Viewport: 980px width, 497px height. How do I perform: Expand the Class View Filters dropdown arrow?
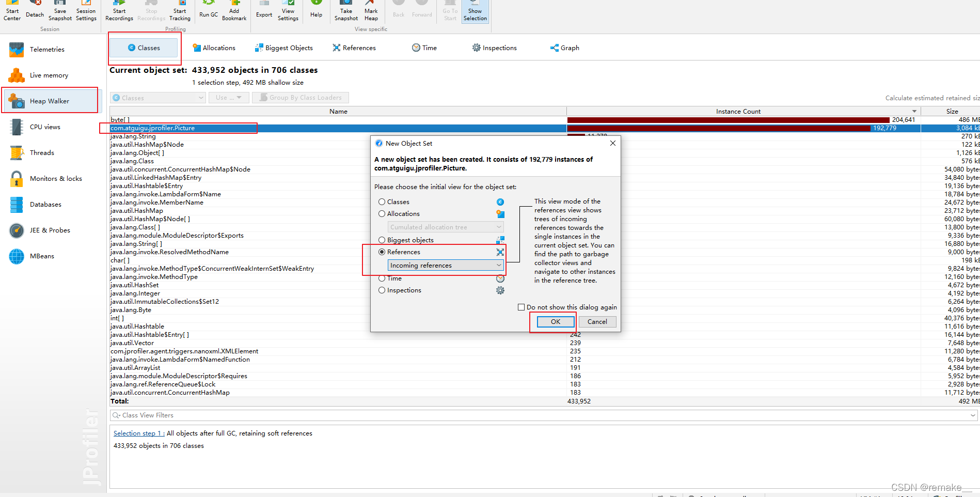[x=973, y=415]
